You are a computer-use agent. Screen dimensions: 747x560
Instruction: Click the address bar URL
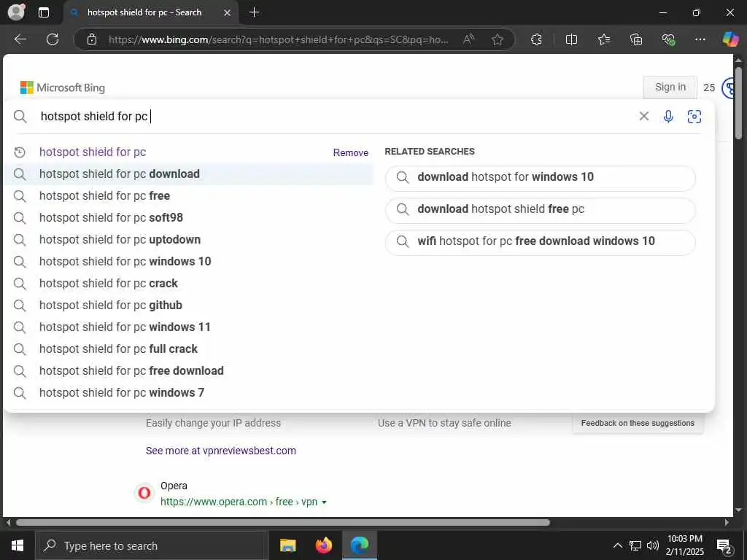[278, 40]
